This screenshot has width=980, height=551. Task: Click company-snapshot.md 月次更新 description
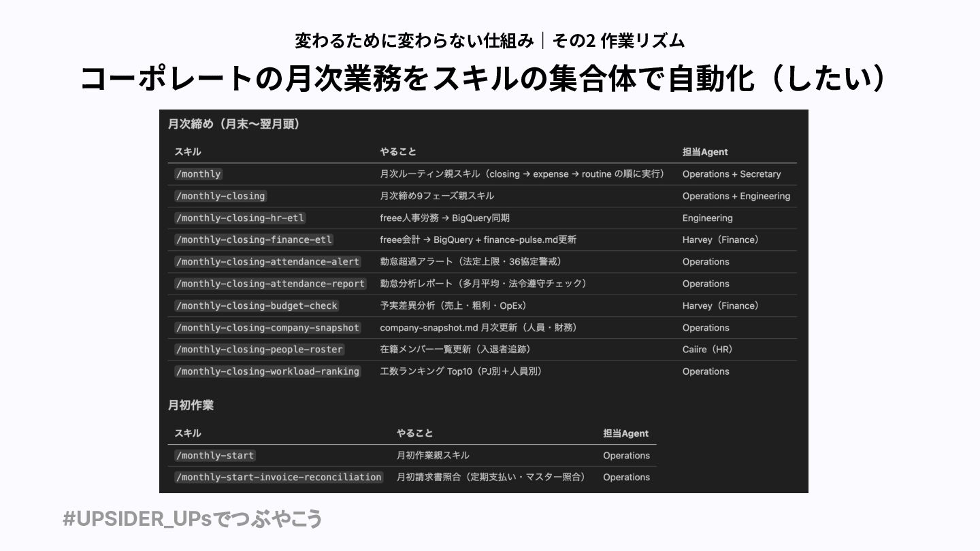(x=478, y=328)
